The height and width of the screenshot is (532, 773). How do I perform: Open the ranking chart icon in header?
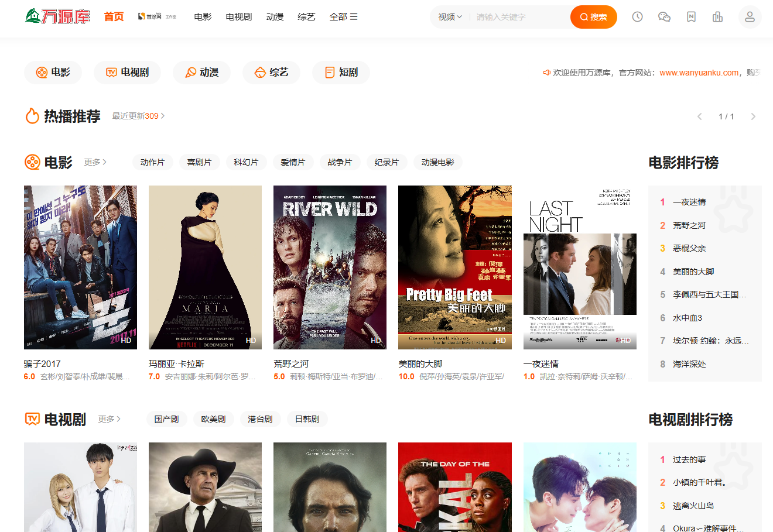717,17
